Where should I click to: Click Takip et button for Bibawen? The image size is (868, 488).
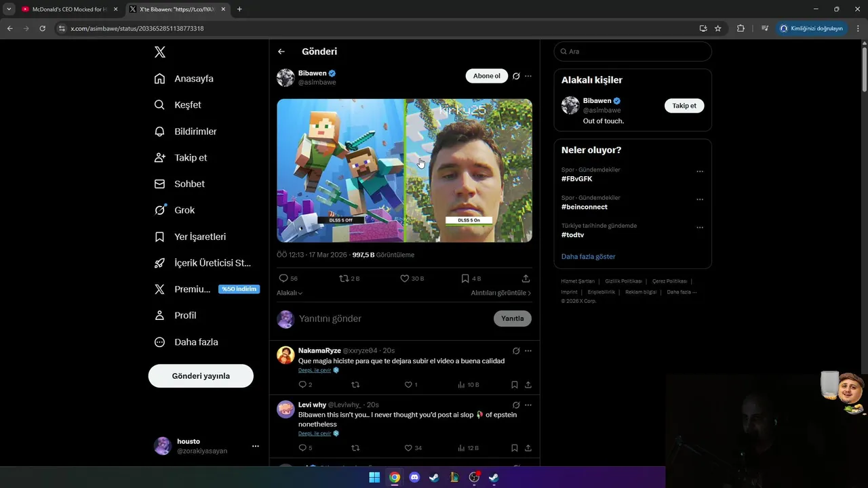pyautogui.click(x=684, y=106)
